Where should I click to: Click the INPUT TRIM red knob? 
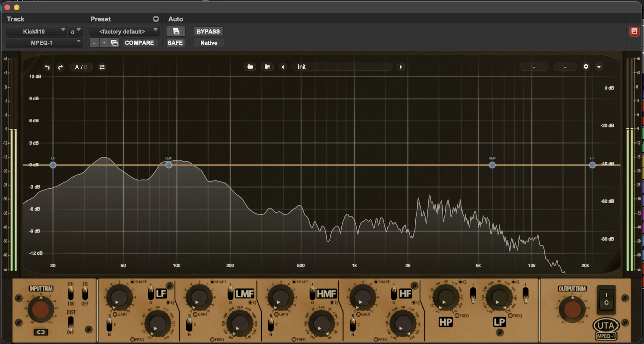click(x=40, y=309)
